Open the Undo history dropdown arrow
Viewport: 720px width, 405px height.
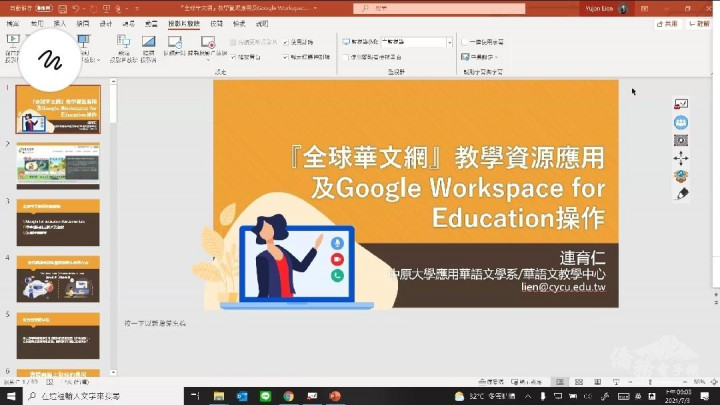click(84, 8)
